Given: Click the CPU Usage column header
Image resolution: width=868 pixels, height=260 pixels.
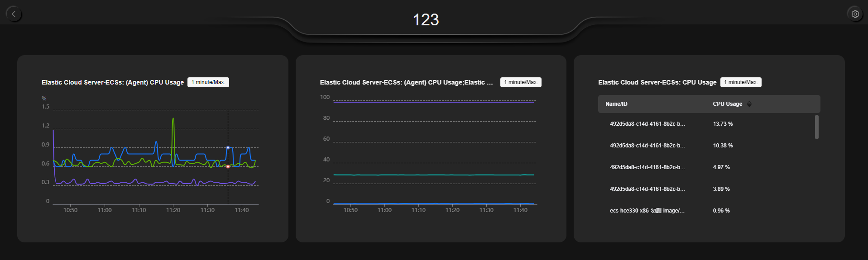Looking at the screenshot, I should tap(728, 104).
